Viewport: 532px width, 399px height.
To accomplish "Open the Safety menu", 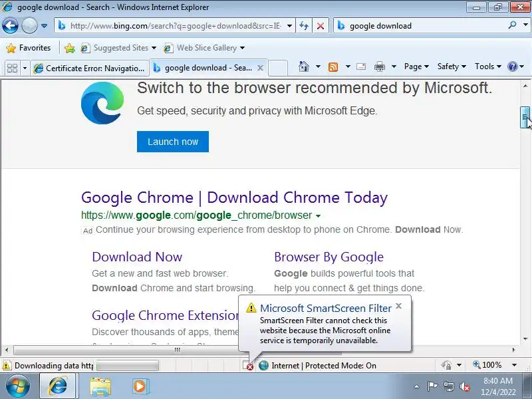I will [x=452, y=66].
